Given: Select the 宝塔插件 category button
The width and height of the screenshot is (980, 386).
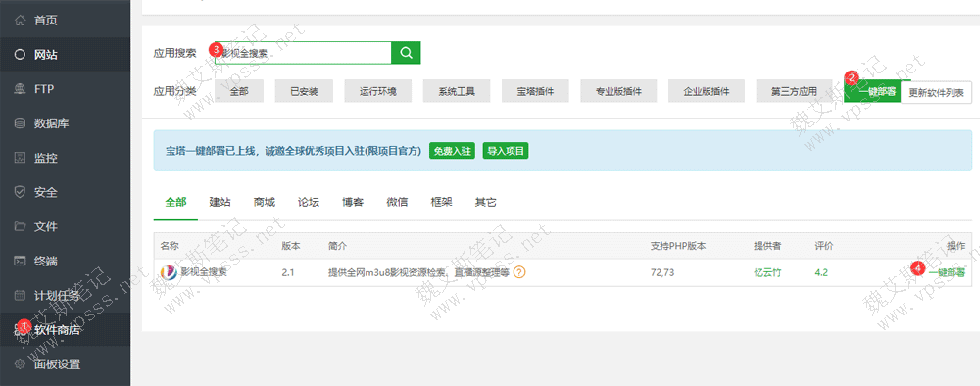Looking at the screenshot, I should 535,91.
